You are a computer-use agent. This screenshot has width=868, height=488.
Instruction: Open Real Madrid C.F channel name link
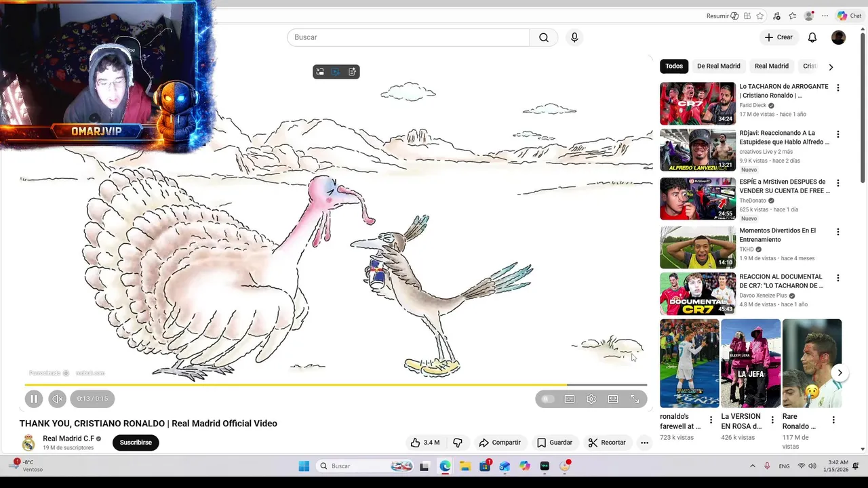68,439
